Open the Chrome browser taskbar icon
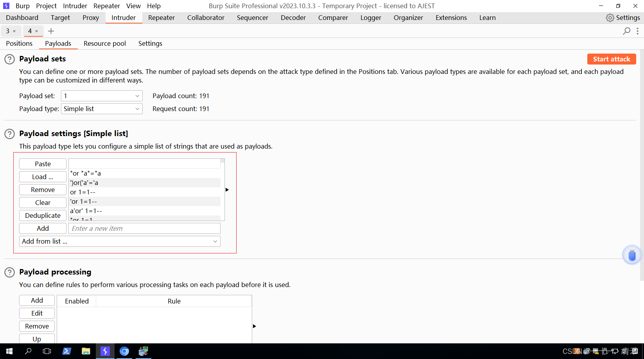 (x=124, y=351)
